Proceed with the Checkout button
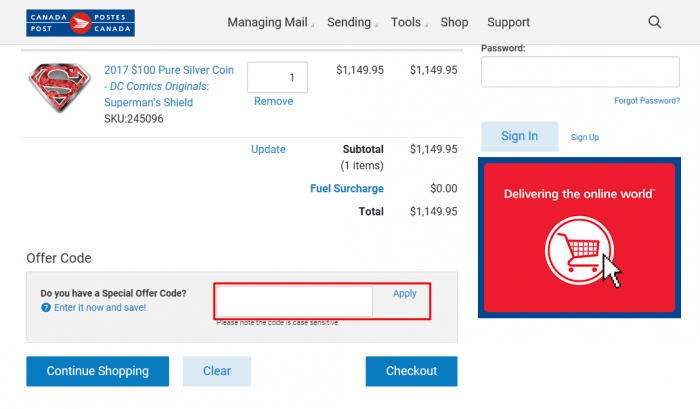Image resolution: width=700 pixels, height=409 pixels. (x=411, y=371)
